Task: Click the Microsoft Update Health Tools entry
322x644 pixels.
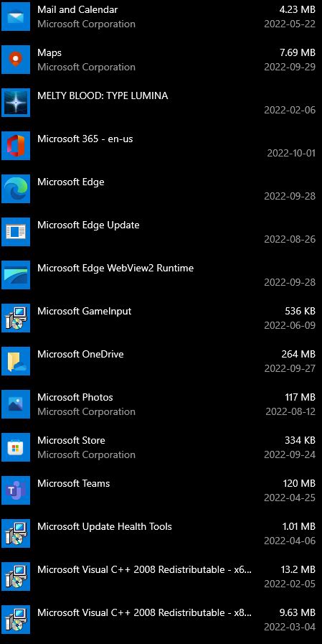Action: coord(161,533)
